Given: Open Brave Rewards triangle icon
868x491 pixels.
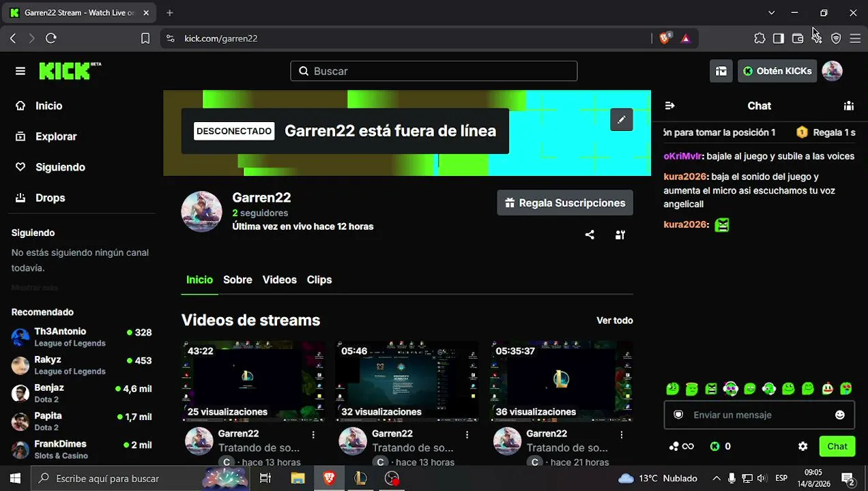Looking at the screenshot, I should click(x=686, y=38).
